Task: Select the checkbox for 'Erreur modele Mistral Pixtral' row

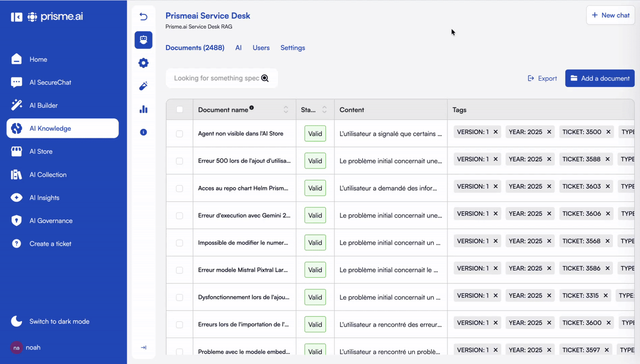Action: pos(180,270)
